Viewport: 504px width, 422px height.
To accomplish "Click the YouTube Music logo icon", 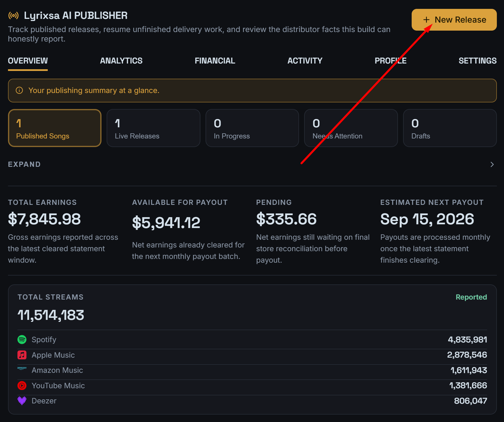I will [22, 386].
